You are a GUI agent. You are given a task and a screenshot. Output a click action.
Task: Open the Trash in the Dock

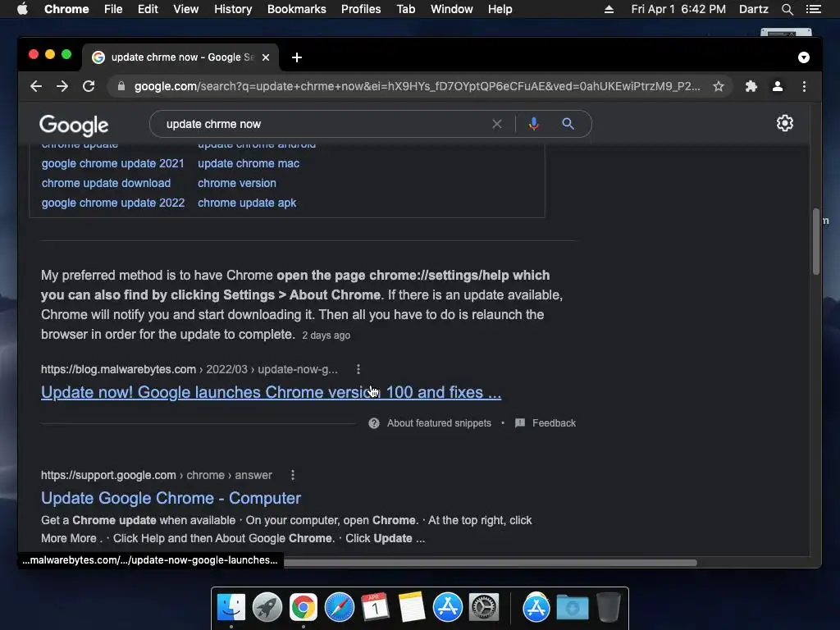pos(608,608)
